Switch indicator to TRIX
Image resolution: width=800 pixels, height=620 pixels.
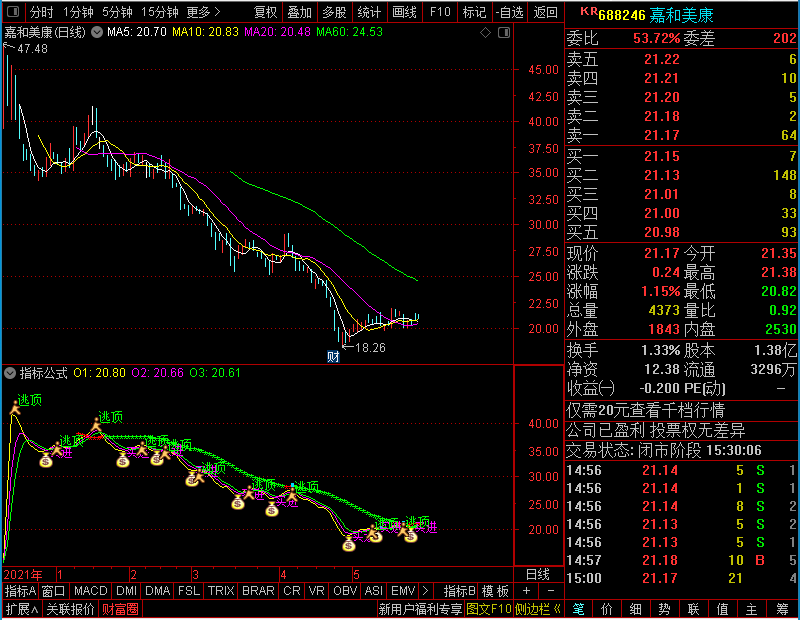pyautogui.click(x=221, y=591)
